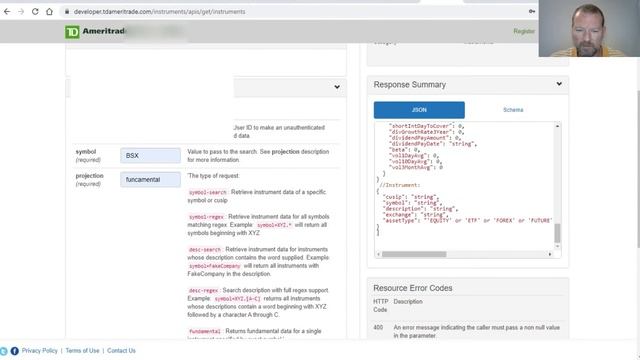Screen dimensions: 640x360
Task: Click the browser back arrow
Action: pyautogui.click(x=7, y=11)
